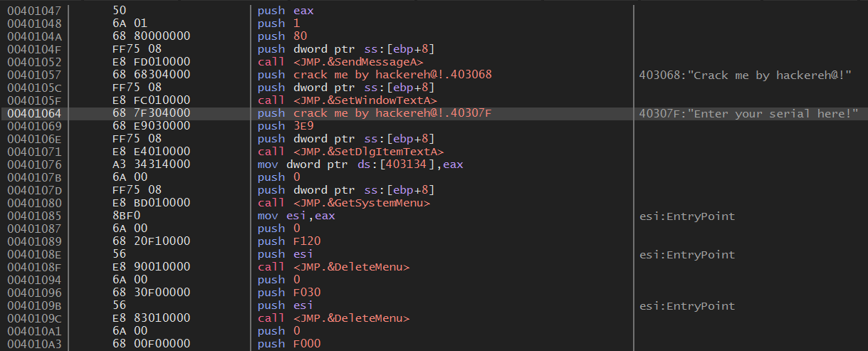Select esi:EntryPoint comment on row 0040108E
This screenshot has height=351, width=868.
click(x=687, y=254)
